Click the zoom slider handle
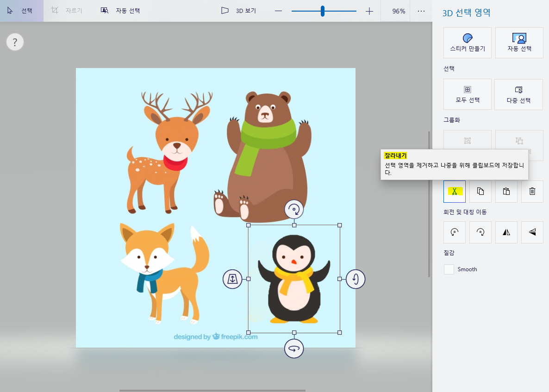549x392 pixels. (x=323, y=11)
